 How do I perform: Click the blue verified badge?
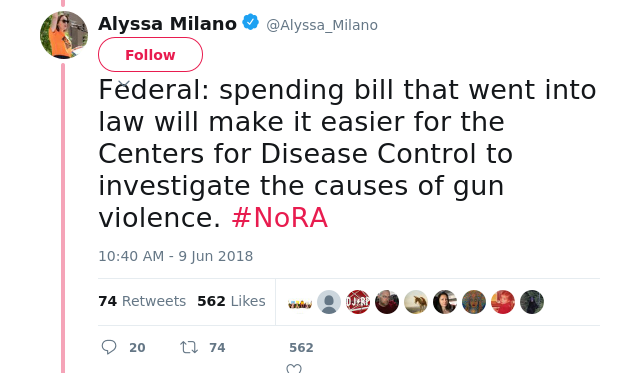(x=250, y=22)
